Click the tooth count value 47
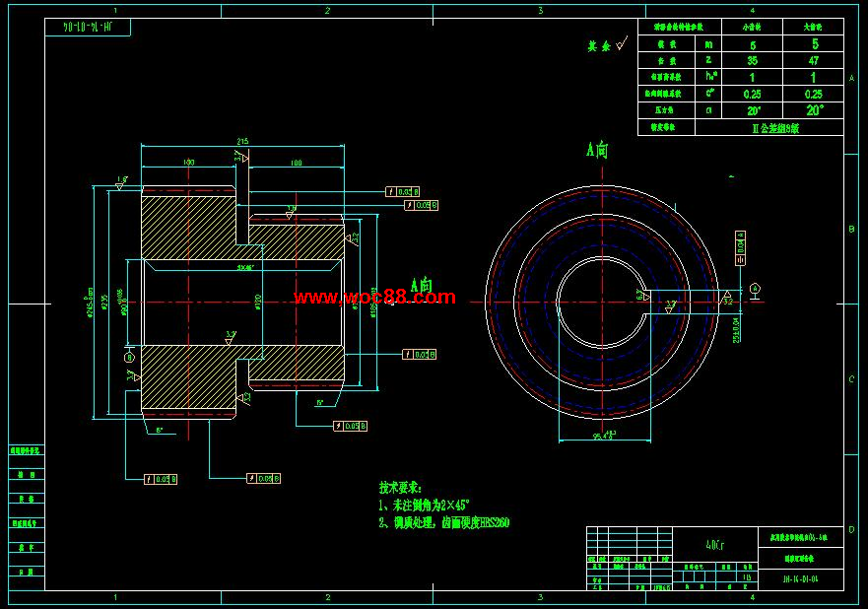The image size is (868, 609). coord(813,60)
